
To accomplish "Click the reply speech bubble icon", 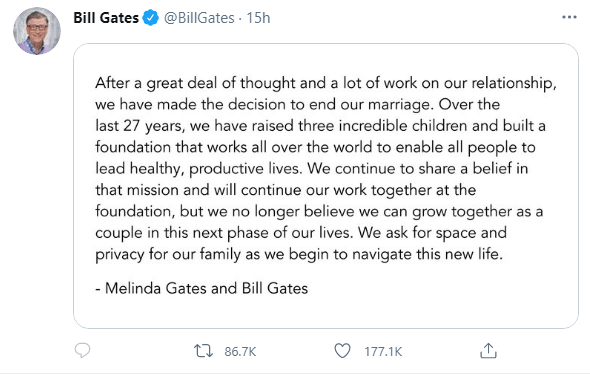I will (82, 351).
